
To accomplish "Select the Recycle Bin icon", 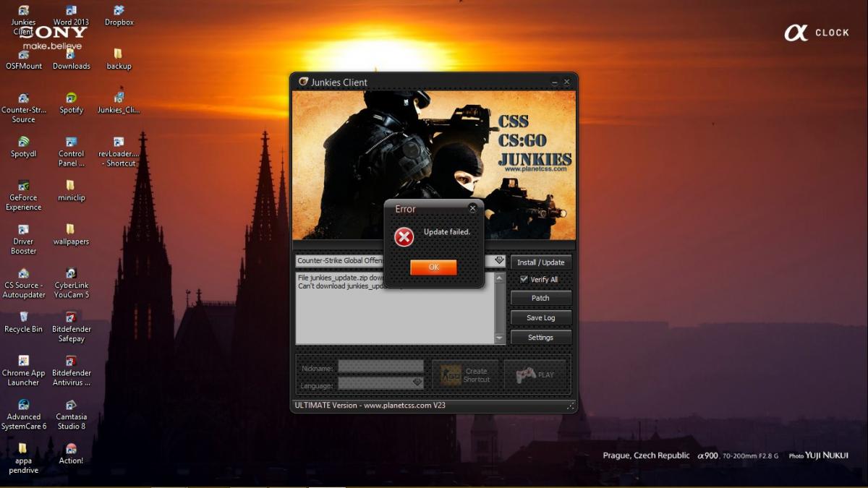I will 23,322.
